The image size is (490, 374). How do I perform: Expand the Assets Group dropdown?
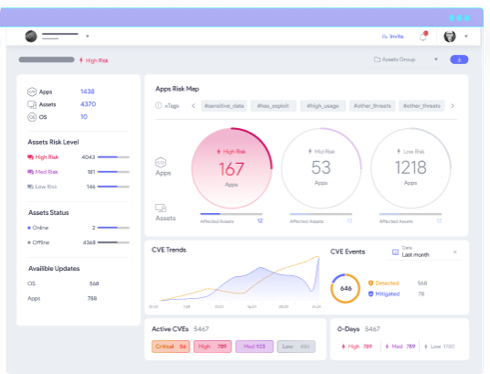click(436, 59)
